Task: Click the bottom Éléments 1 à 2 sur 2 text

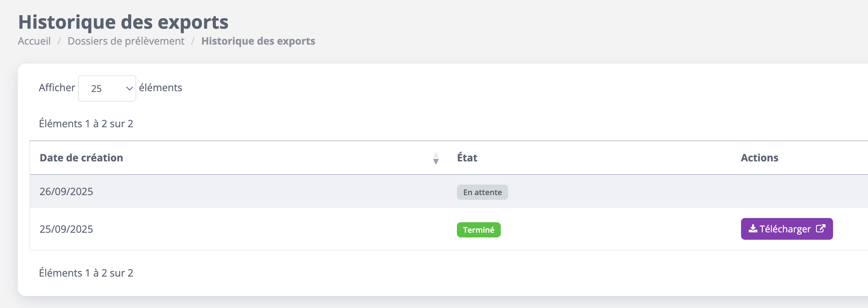Action: (86, 273)
